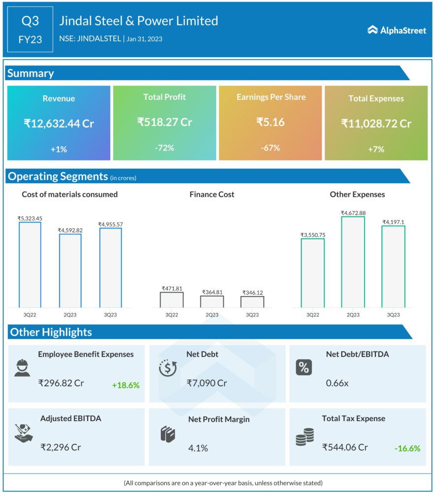Click the percent icon for Net Debt/EBITDA
Image resolution: width=435 pixels, height=504 pixels.
coord(304,368)
